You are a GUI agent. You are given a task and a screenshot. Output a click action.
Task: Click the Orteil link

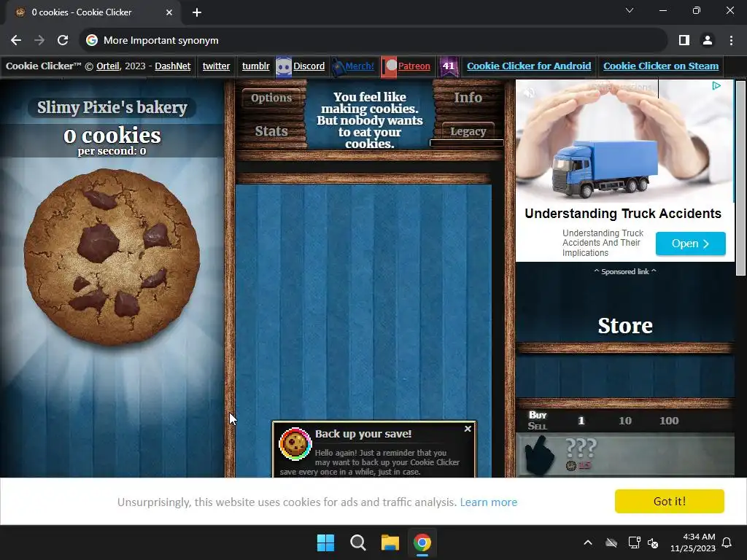click(x=108, y=66)
